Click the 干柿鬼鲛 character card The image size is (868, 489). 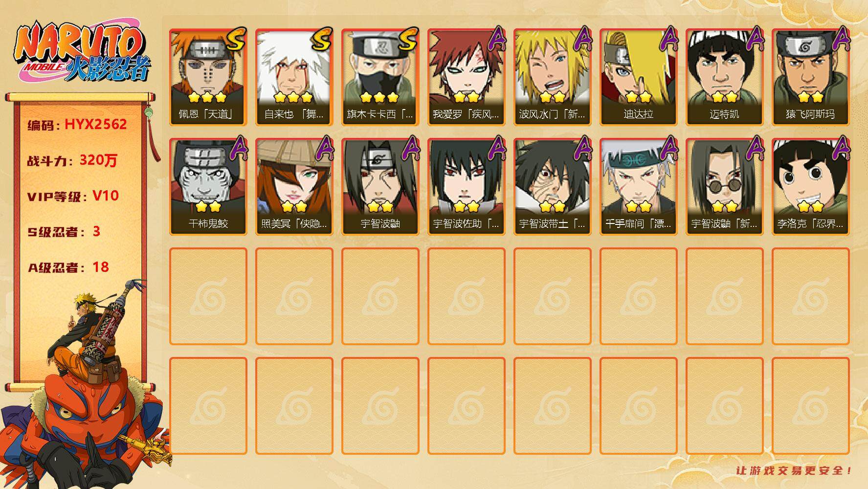[x=208, y=187]
